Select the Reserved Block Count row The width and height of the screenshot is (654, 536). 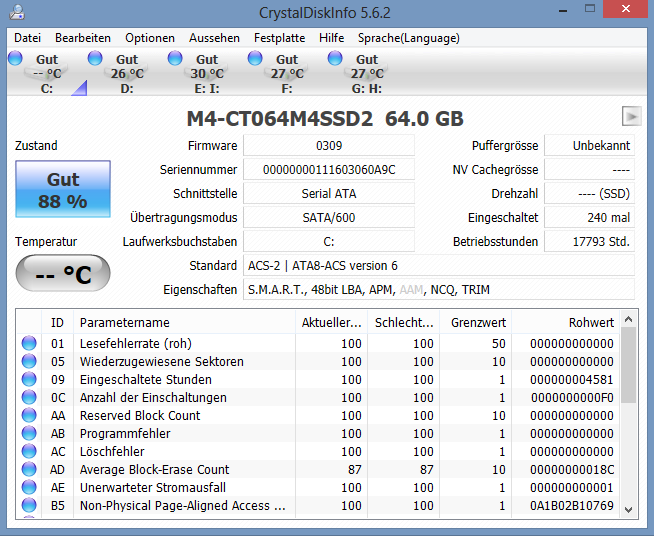pyautogui.click(x=318, y=415)
